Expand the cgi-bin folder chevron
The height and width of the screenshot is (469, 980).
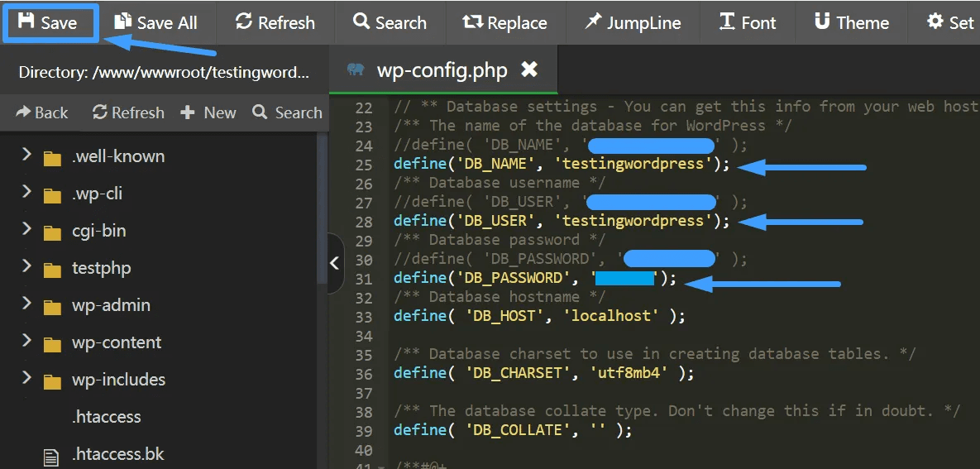26,228
